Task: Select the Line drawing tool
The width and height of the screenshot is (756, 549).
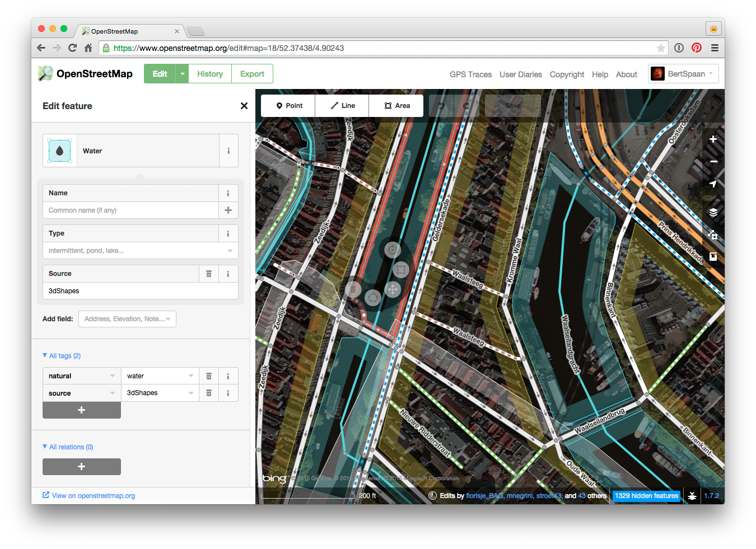Action: pyautogui.click(x=342, y=106)
